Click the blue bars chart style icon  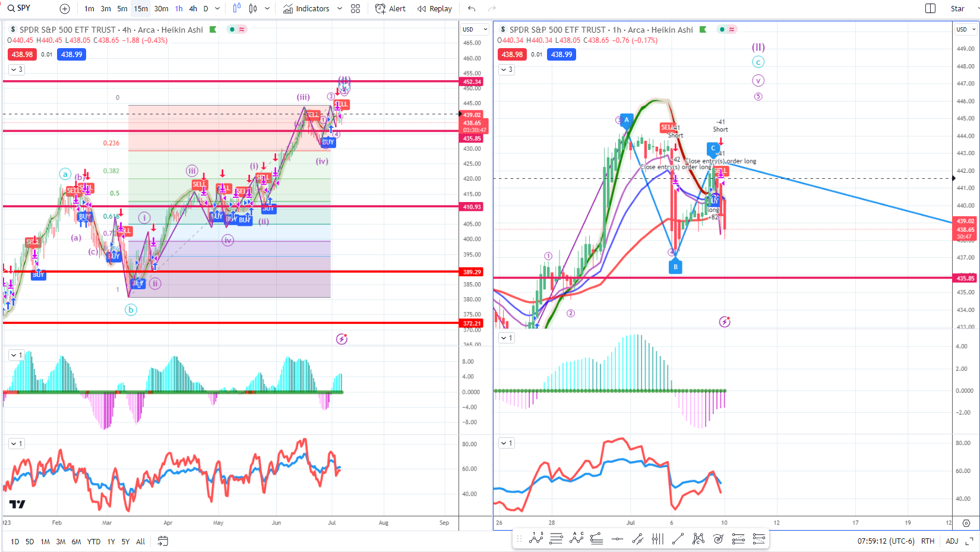[237, 8]
